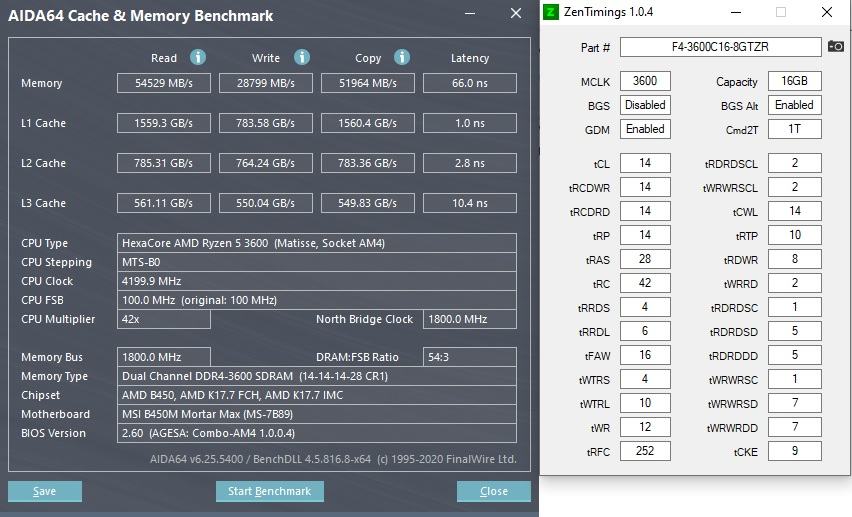
Task: Take a ZenTimings screenshot with the camera icon
Action: point(836,47)
